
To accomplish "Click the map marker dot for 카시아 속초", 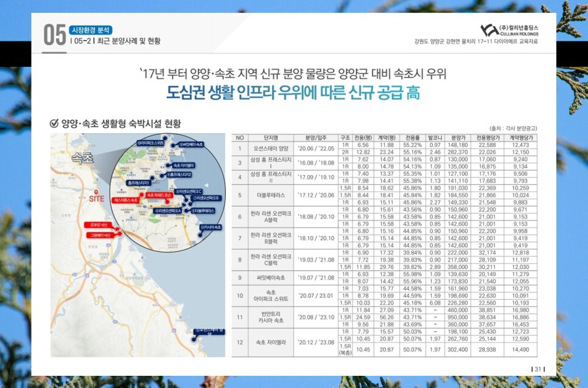I will (200, 235).
